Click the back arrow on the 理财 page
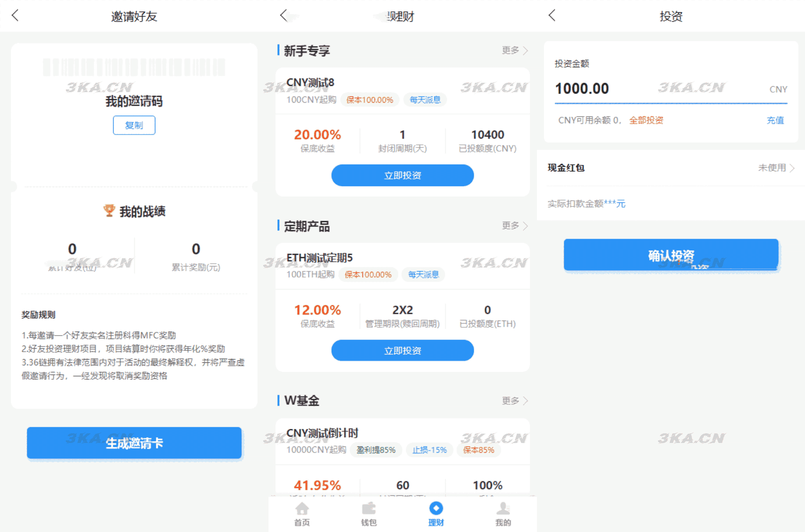Viewport: 805px width, 532px height. click(x=283, y=15)
